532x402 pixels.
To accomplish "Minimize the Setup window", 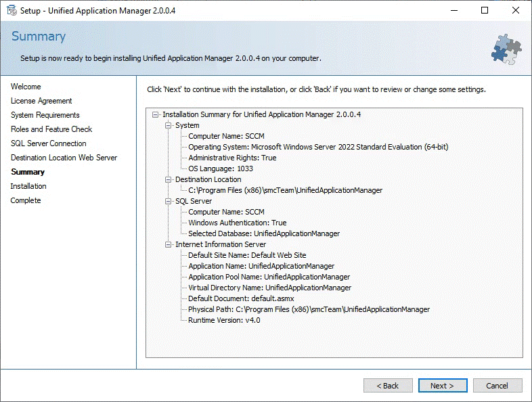I will 454,11.
